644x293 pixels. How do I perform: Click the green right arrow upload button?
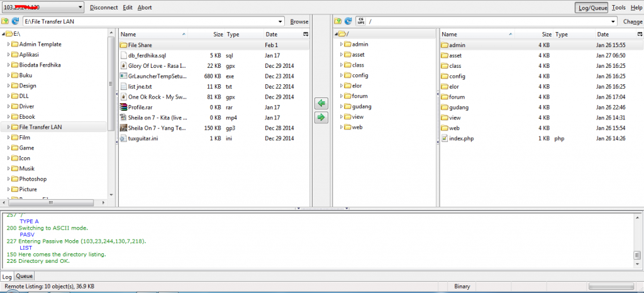pyautogui.click(x=321, y=118)
